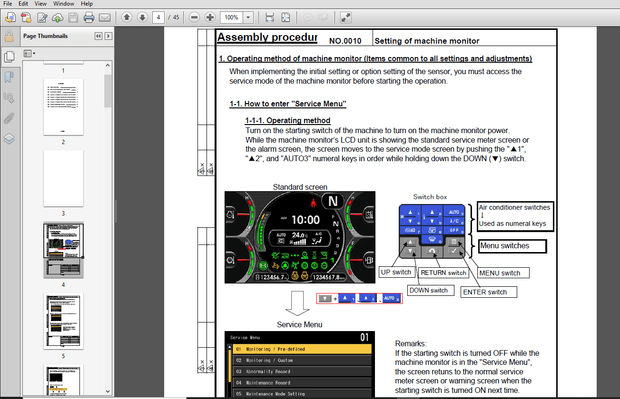Click the page number input field

coord(158,17)
